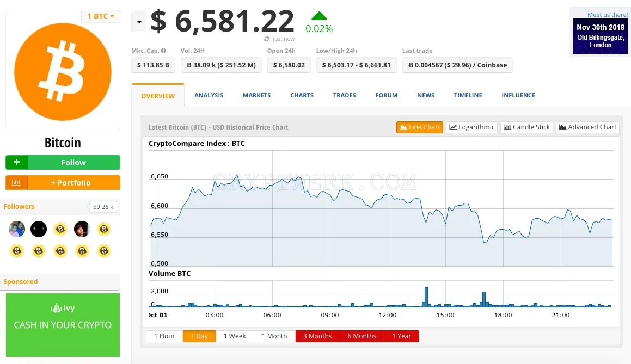Switch to the Logarithmic chart view

[471, 127]
